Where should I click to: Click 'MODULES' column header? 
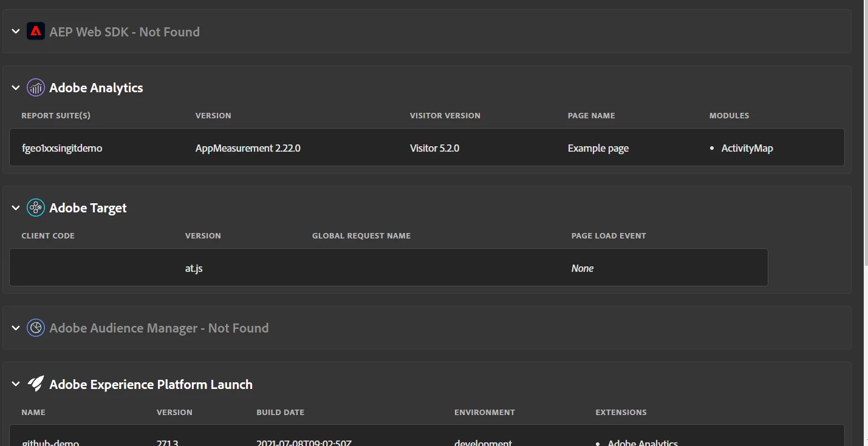tap(730, 115)
